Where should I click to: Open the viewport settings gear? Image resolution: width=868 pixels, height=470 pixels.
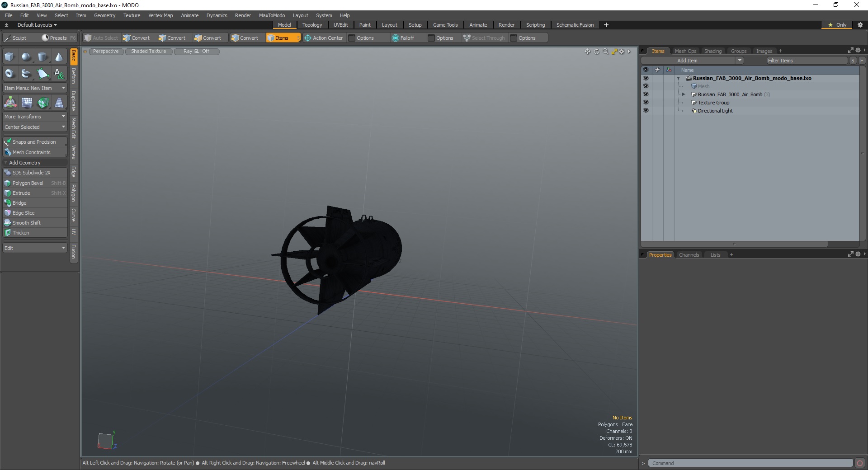pos(622,52)
